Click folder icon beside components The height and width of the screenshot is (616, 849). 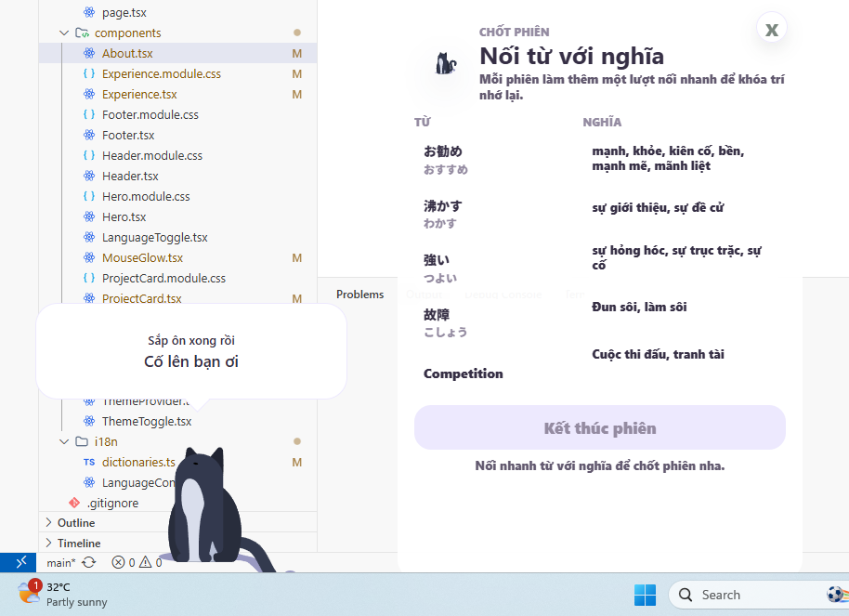pos(82,33)
